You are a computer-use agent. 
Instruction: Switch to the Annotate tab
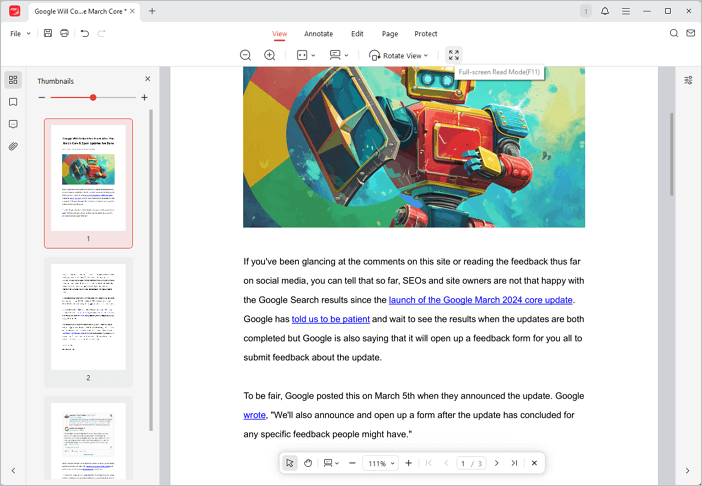pyautogui.click(x=318, y=34)
